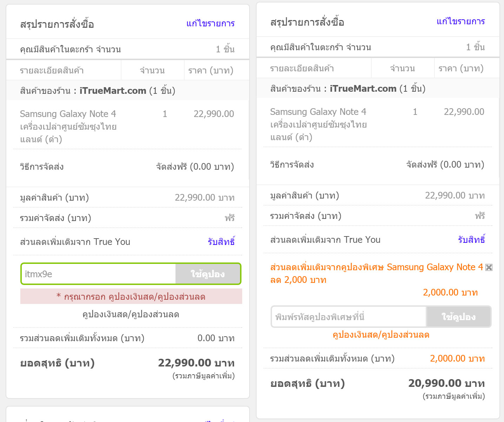Click รับสิทธิ์ in the 22,990.00 total summary
The image size is (504, 422).
[221, 242]
